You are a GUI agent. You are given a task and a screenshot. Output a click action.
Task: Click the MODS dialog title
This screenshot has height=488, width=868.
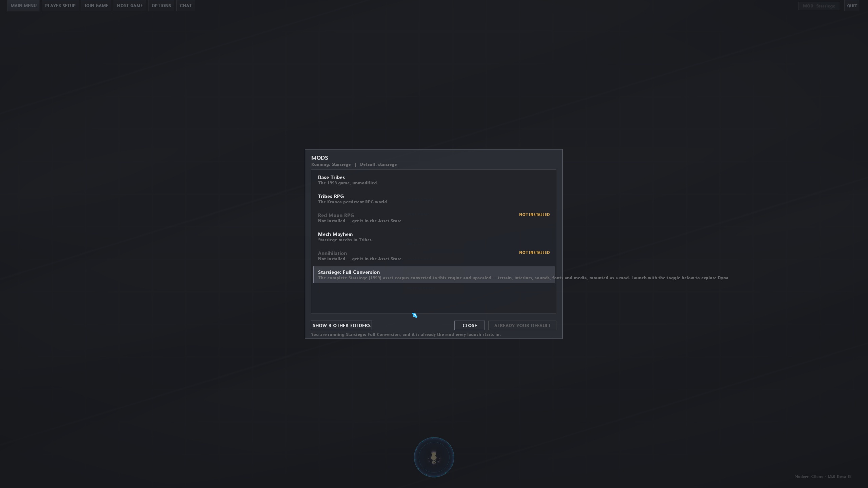tap(320, 158)
